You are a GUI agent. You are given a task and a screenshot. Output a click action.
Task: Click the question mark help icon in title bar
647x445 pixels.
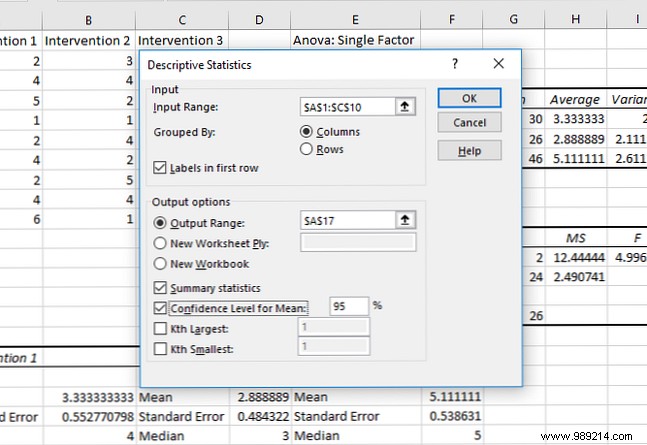(x=455, y=64)
